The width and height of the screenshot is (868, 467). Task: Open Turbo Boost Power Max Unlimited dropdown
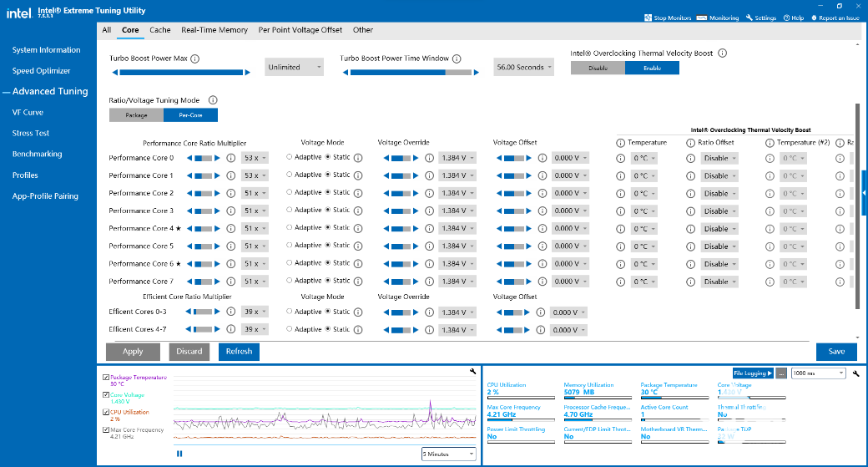pyautogui.click(x=294, y=67)
